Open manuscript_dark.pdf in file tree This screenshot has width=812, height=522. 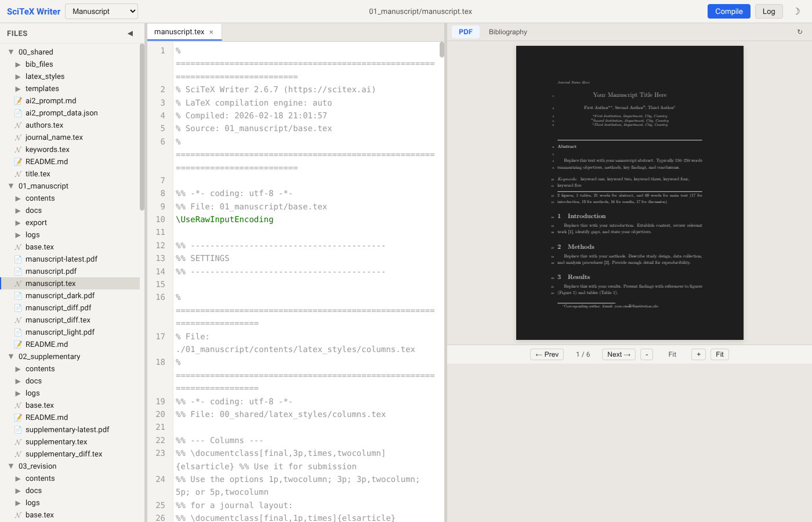60,296
